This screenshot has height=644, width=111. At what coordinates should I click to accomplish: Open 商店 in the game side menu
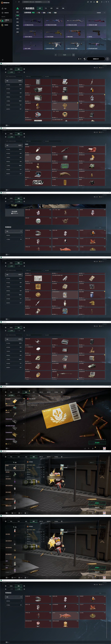[17, 22]
